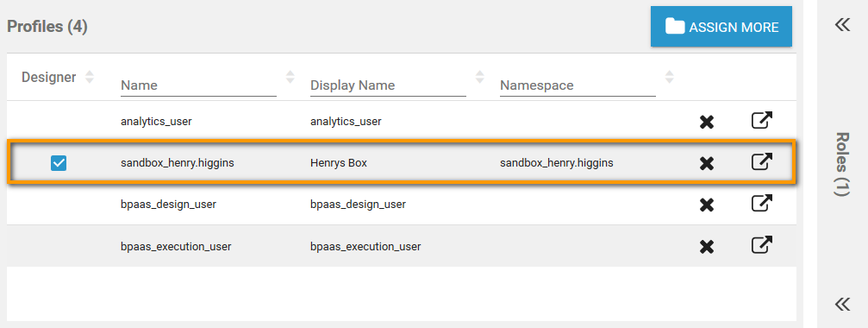Delete bpaas_design_user profile assignment X icon

pos(706,205)
